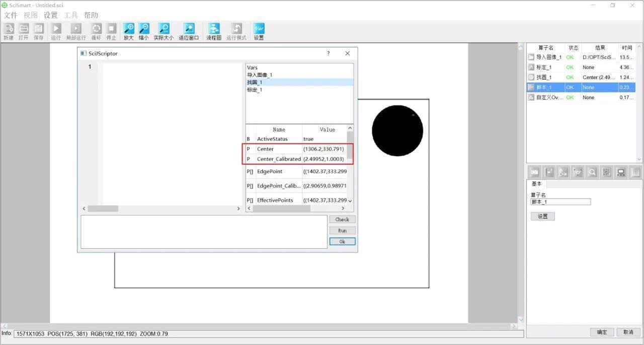Click the magnifier icon in operator toolbar
Image resolution: width=644 pixels, height=345 pixels.
592,172
